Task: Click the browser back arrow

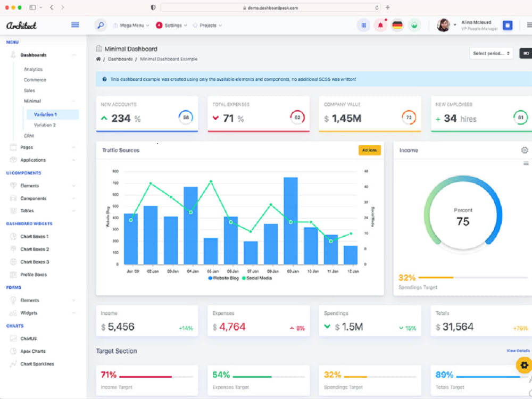Action: [x=52, y=7]
